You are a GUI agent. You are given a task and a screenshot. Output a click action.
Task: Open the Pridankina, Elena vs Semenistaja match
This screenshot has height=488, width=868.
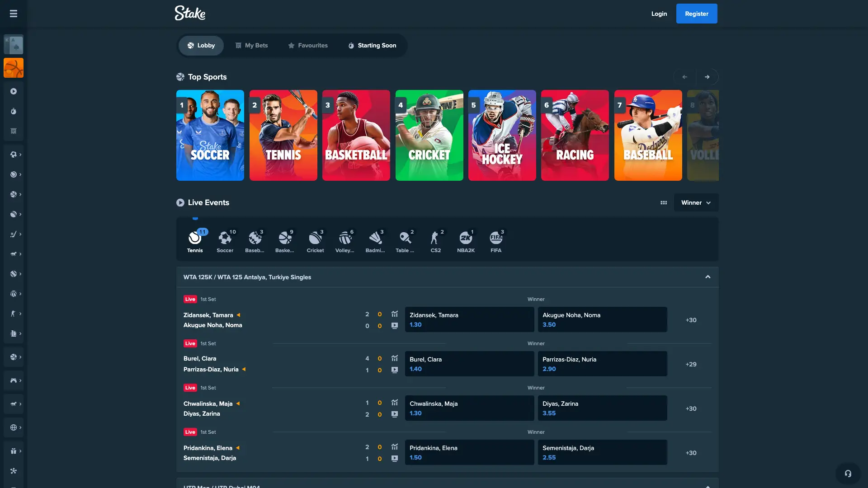coord(212,453)
